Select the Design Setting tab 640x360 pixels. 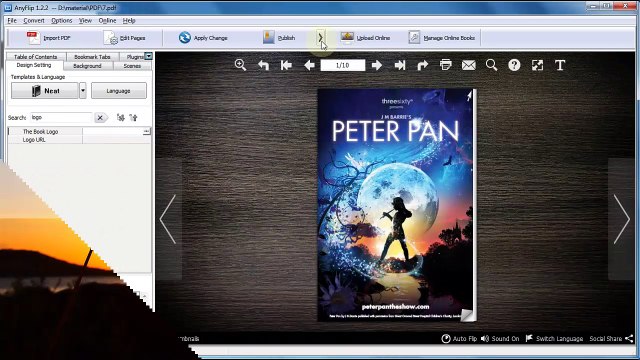click(x=34, y=65)
